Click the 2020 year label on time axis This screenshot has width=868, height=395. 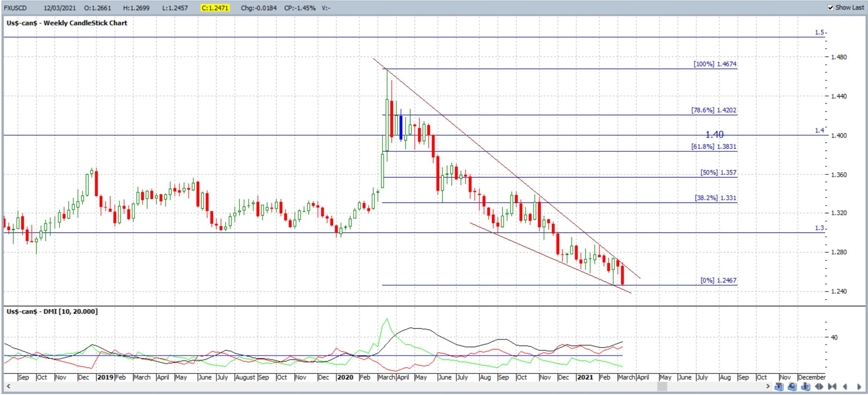(345, 377)
